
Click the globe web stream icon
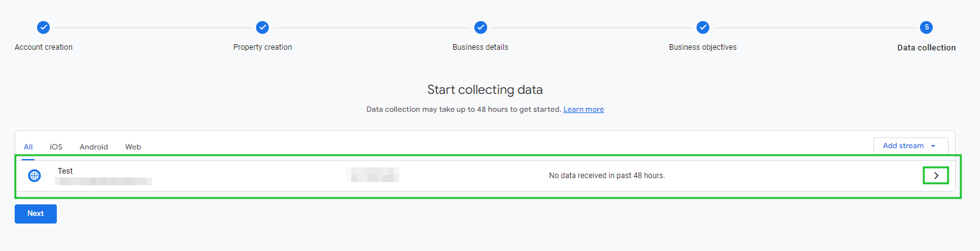coord(34,176)
